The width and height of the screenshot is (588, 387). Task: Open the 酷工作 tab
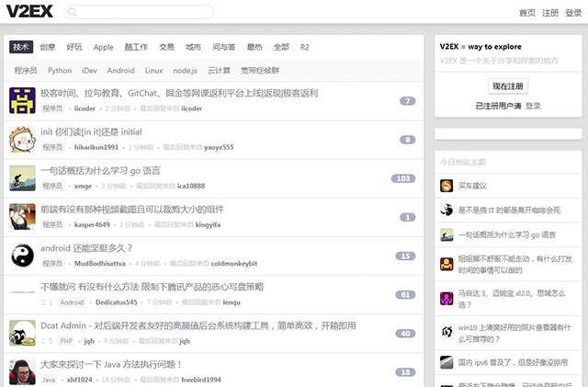point(136,47)
